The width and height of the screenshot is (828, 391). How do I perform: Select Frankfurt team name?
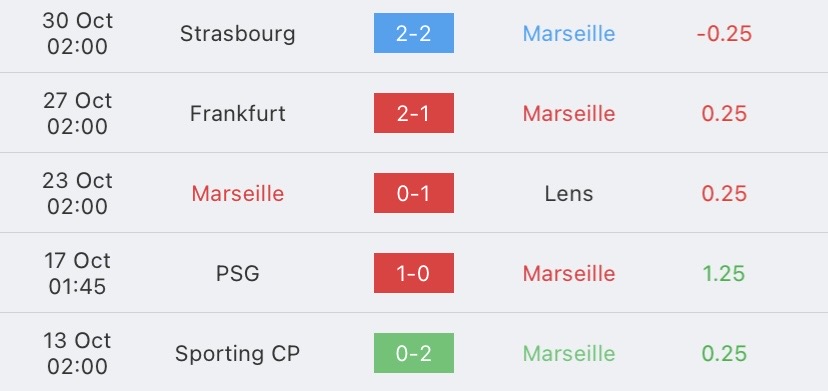click(x=238, y=114)
